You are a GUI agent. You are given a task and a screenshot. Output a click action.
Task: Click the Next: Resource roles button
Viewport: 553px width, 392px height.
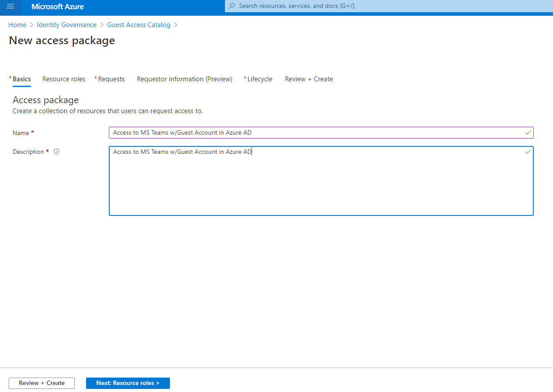128,383
